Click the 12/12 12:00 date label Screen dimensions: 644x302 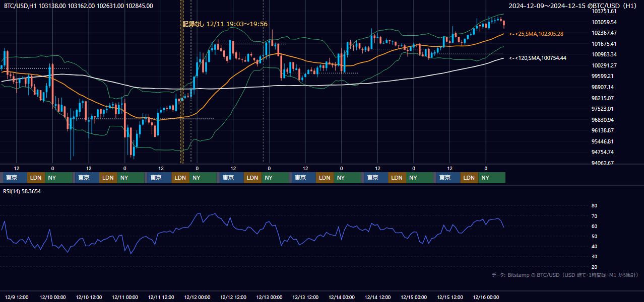pyautogui.click(x=233, y=297)
